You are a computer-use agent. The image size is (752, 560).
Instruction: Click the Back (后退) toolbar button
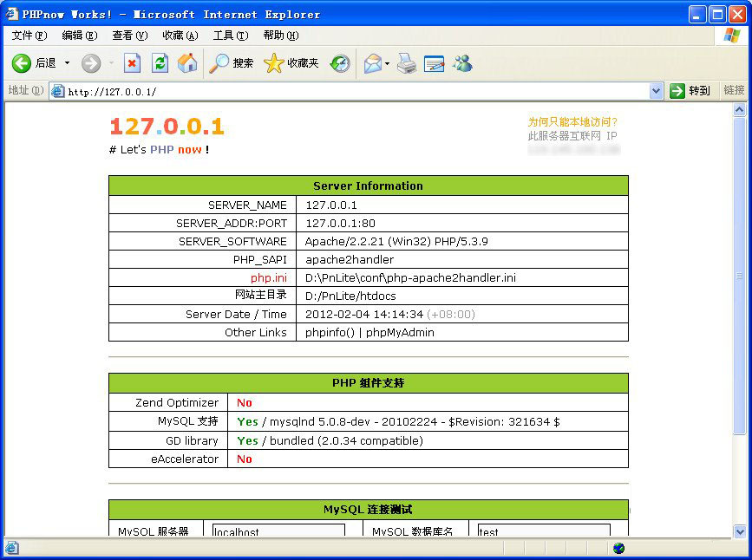point(33,63)
